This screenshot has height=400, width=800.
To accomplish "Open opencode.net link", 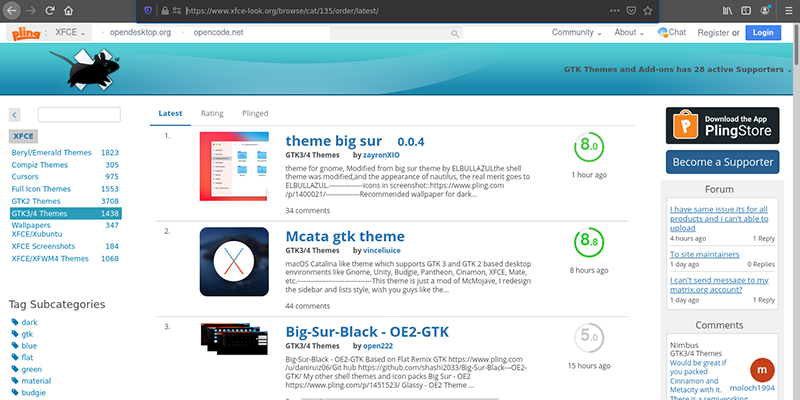I will coord(218,33).
